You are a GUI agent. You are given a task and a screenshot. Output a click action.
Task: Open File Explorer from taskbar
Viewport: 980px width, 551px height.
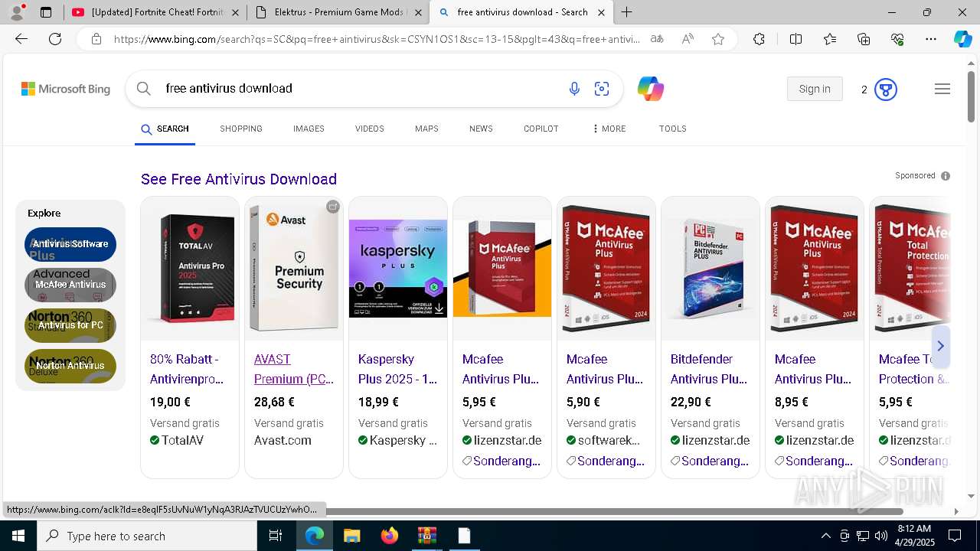pyautogui.click(x=351, y=536)
